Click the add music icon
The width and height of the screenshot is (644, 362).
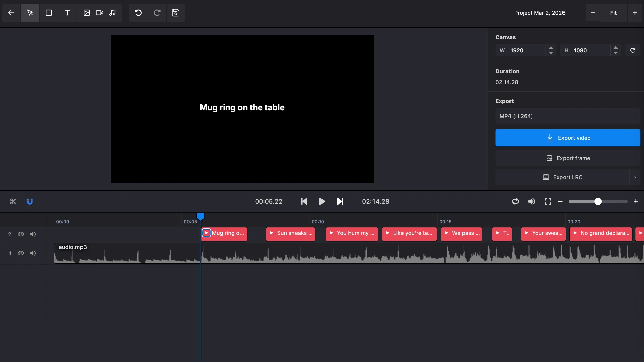click(x=113, y=13)
